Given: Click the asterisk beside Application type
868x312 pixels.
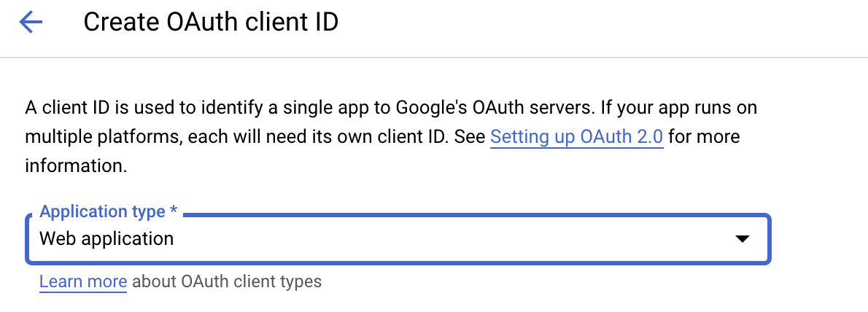Looking at the screenshot, I should pos(174,210).
